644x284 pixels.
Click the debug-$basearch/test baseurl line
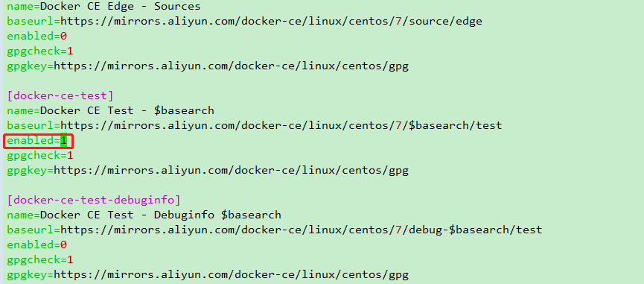(275, 230)
